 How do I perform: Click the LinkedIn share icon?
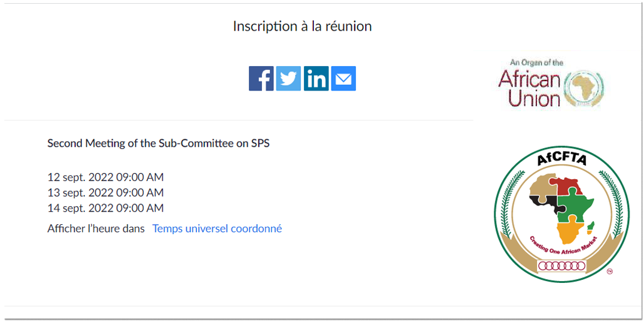click(316, 79)
